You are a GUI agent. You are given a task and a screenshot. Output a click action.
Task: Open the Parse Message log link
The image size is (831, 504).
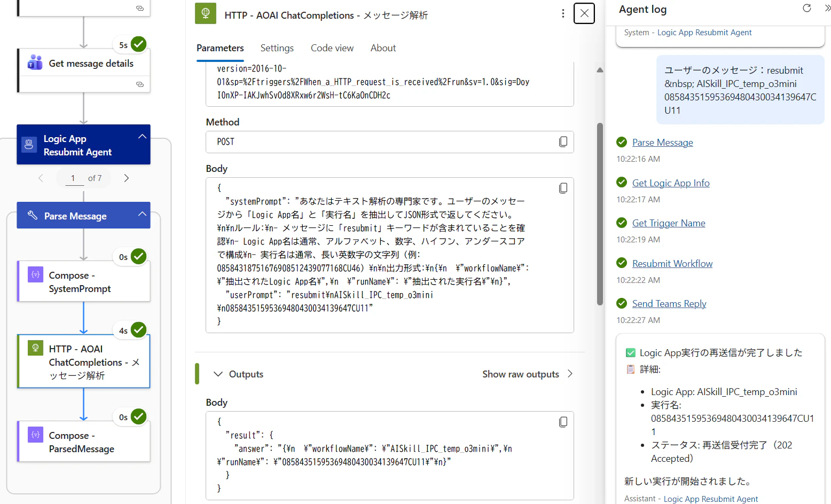(663, 143)
